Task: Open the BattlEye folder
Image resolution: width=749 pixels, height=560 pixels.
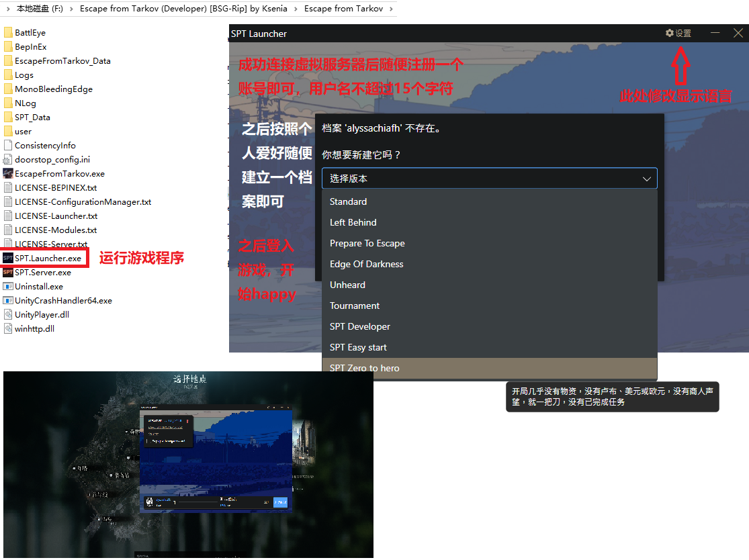Action: coord(25,32)
